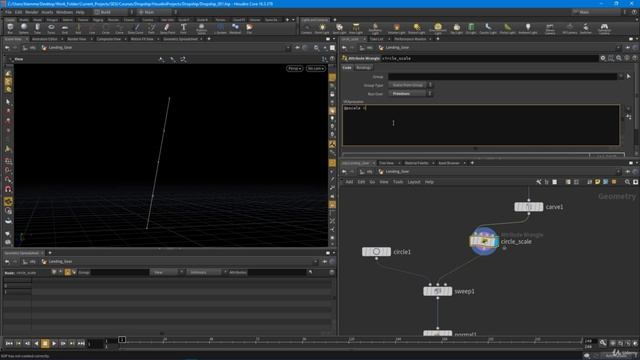The height and width of the screenshot is (360, 640).
Task: Switch to the Animation Editor tab
Action: tap(44, 39)
